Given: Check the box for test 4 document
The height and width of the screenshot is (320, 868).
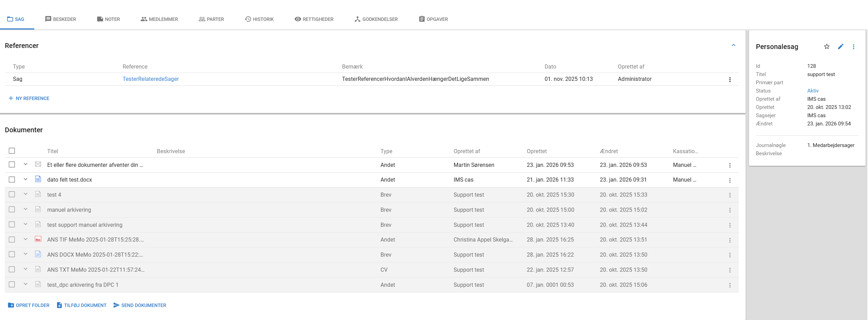Looking at the screenshot, I should (12, 194).
